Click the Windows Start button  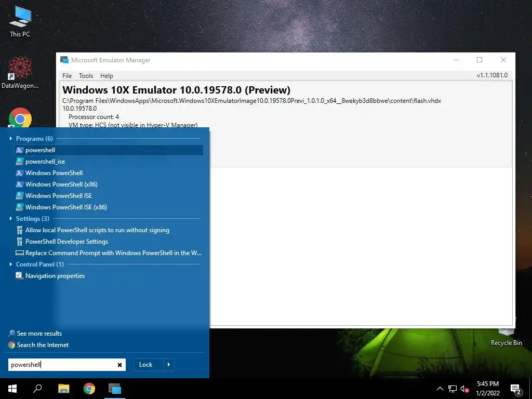click(x=12, y=389)
